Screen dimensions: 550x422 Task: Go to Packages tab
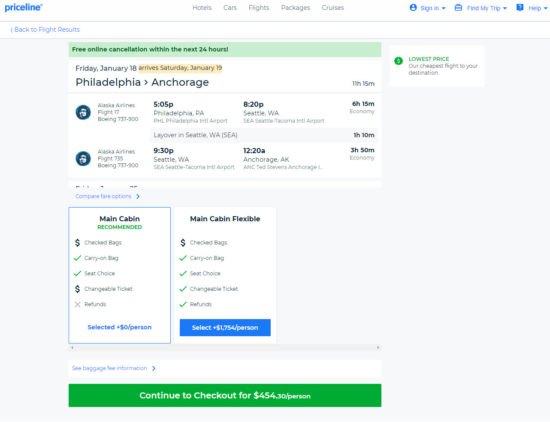[x=295, y=7]
